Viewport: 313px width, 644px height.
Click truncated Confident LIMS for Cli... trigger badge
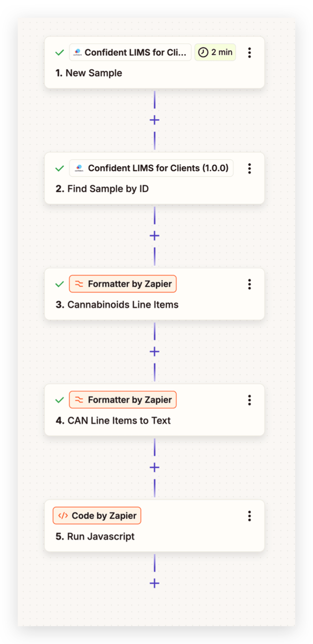(x=130, y=52)
